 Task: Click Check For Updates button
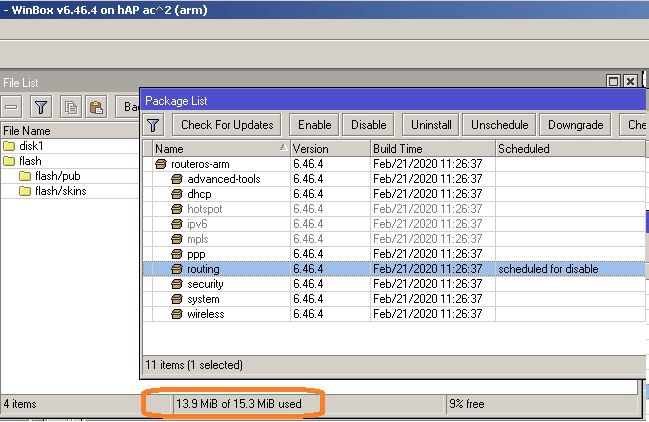(227, 125)
